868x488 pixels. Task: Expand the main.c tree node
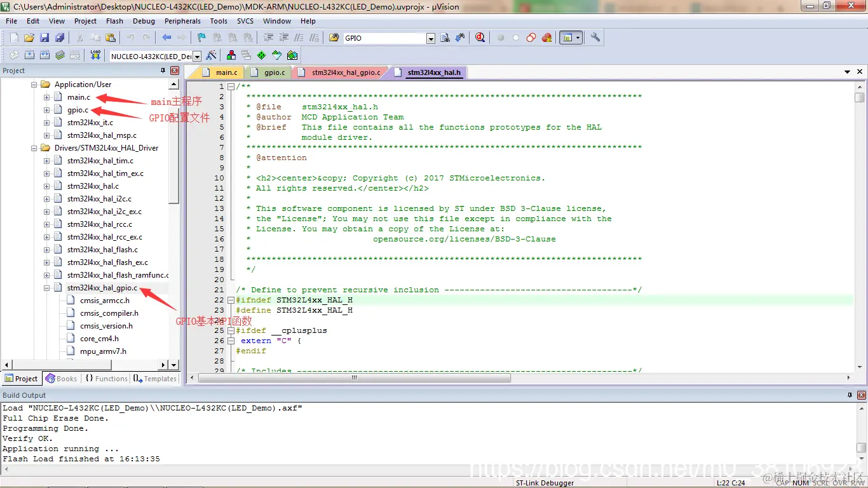pos(46,97)
